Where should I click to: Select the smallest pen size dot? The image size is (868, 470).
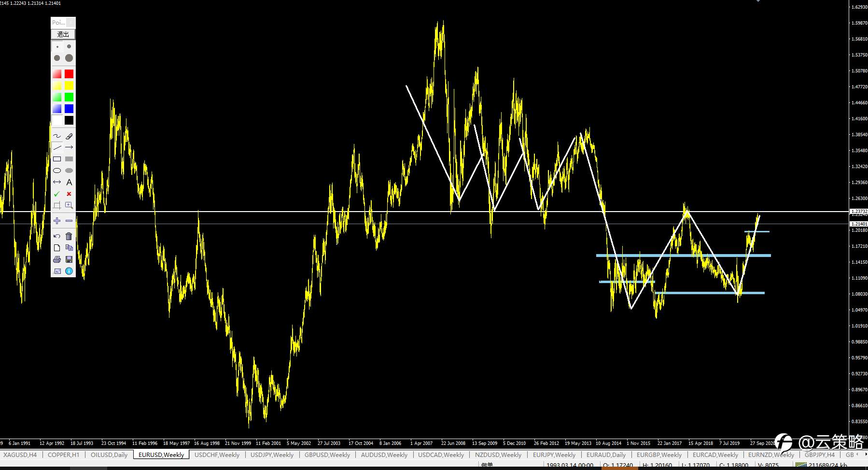(x=57, y=47)
